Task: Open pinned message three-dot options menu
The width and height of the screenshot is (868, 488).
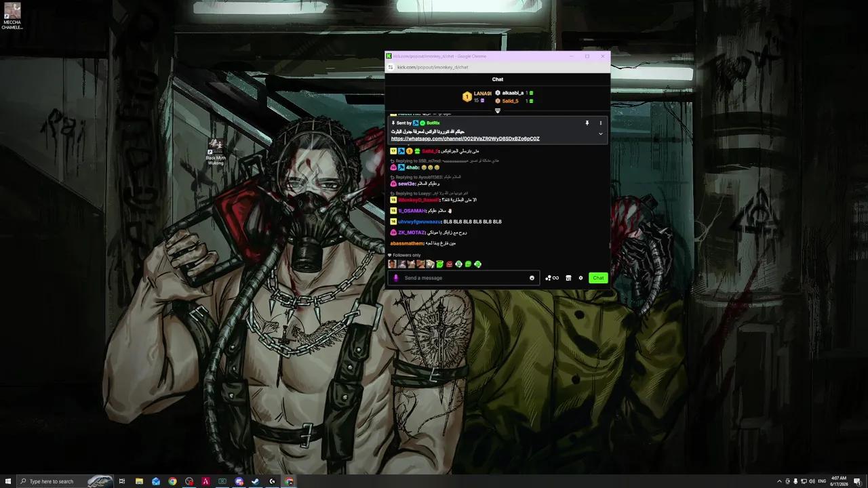Action: (600, 123)
